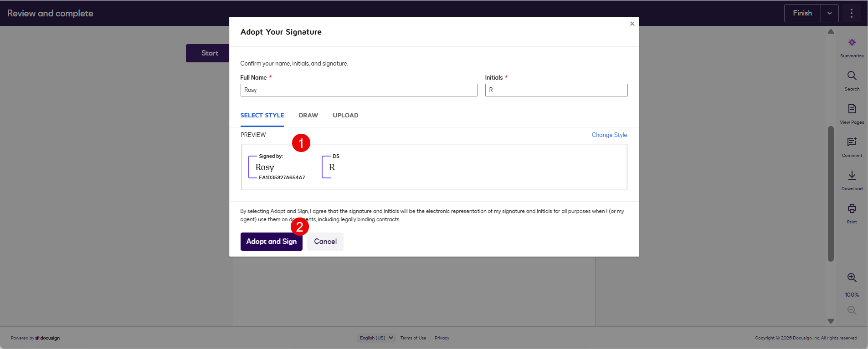
Task: Close the Adopt Your Signature dialog
Action: (x=632, y=24)
